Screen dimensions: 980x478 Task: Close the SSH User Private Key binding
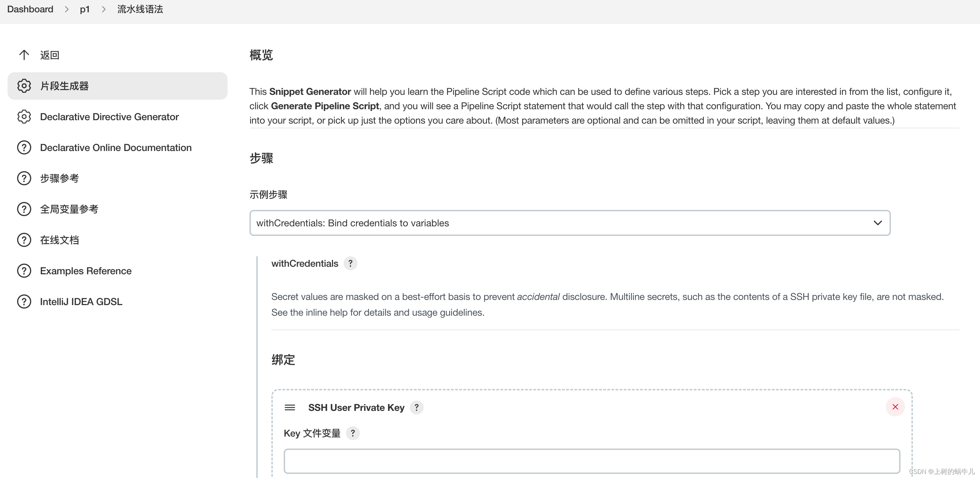click(x=895, y=407)
